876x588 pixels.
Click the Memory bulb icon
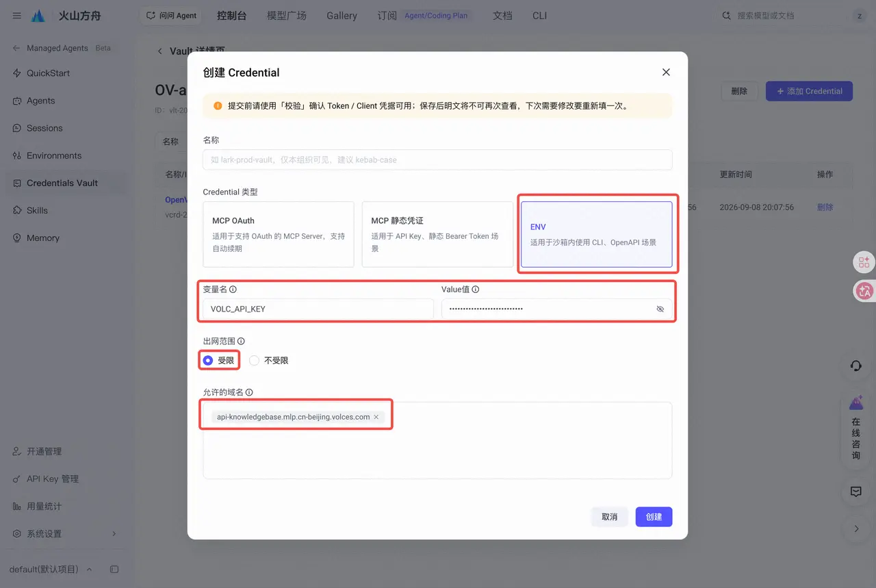[x=17, y=238]
